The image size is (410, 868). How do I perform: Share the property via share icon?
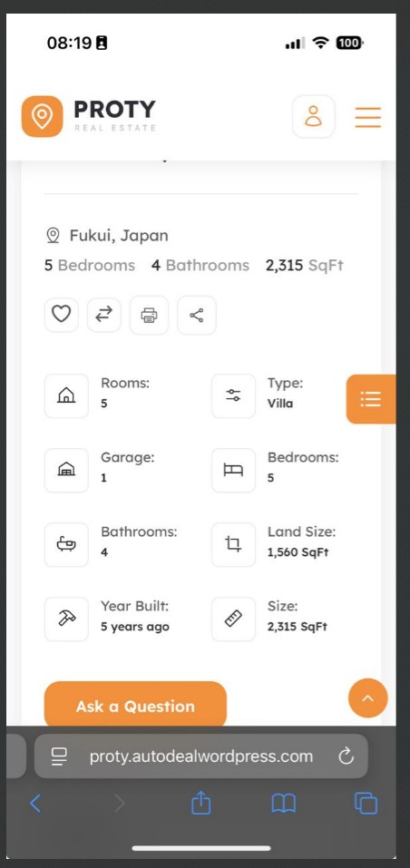tap(197, 316)
